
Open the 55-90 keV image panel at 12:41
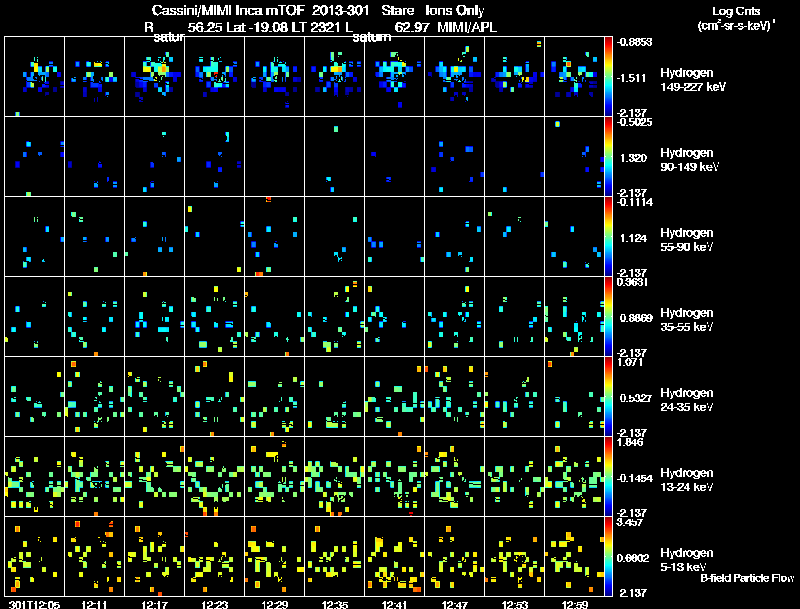394,237
